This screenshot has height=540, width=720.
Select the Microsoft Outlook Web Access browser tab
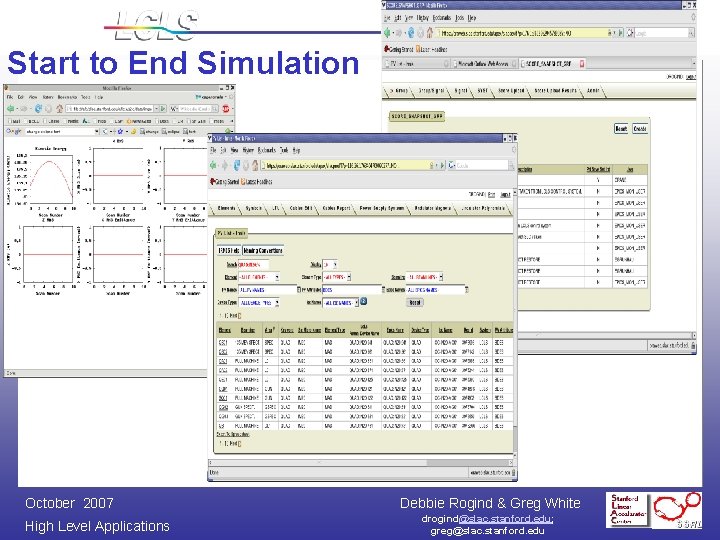(483, 64)
